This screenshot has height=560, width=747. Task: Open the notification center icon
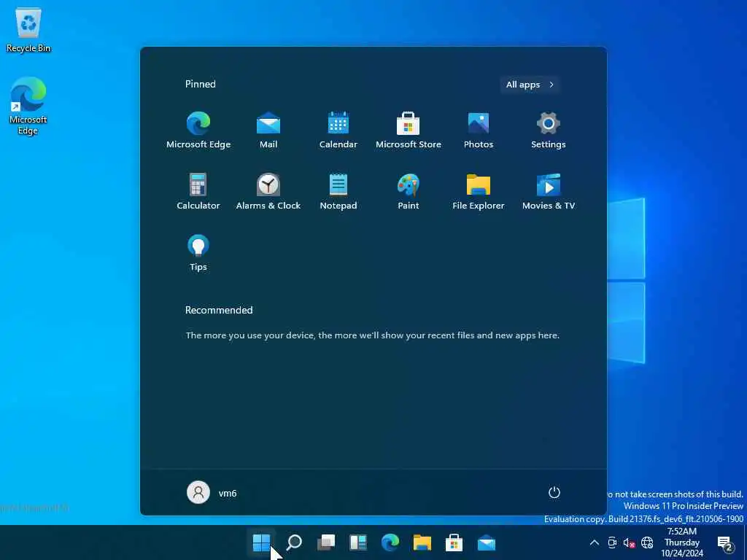click(x=726, y=542)
